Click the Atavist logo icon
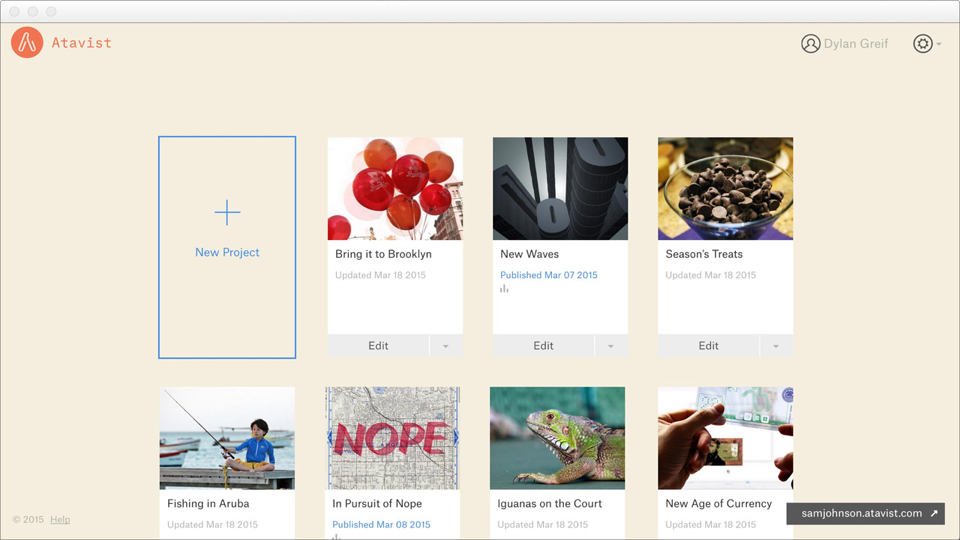Image resolution: width=960 pixels, height=540 pixels. 27,43
